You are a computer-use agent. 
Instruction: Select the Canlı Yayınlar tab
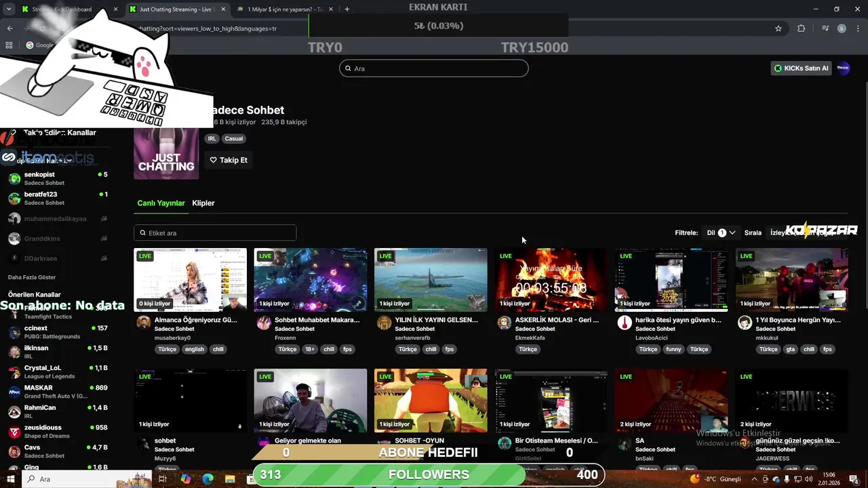pos(161,203)
